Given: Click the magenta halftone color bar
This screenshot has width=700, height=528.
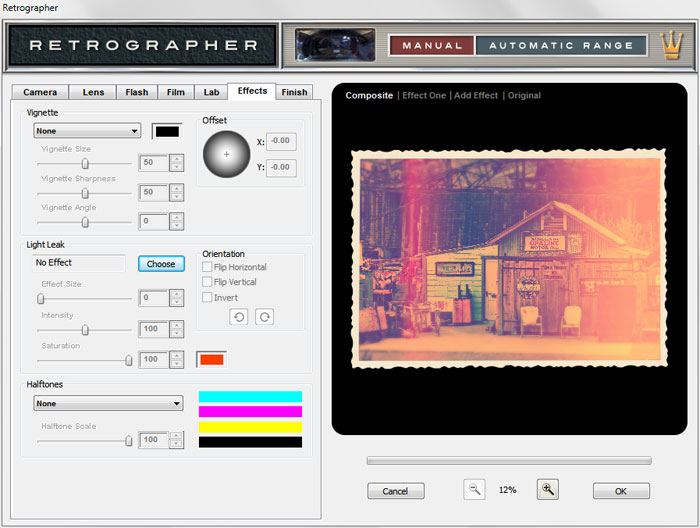Looking at the screenshot, I should (x=250, y=412).
